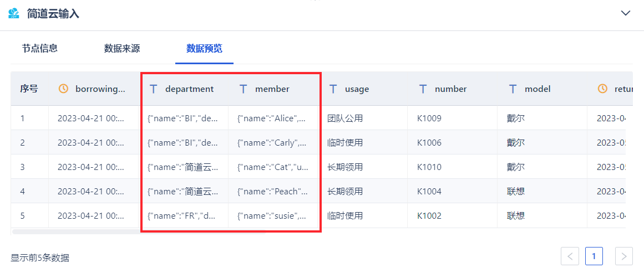Go to the next page arrow
The height and width of the screenshot is (268, 644).
point(624,256)
